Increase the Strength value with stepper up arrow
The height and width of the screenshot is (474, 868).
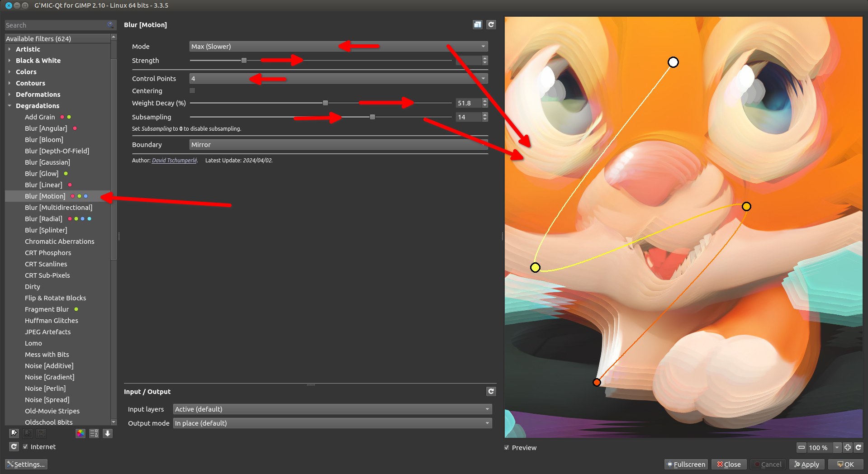pyautogui.click(x=485, y=58)
